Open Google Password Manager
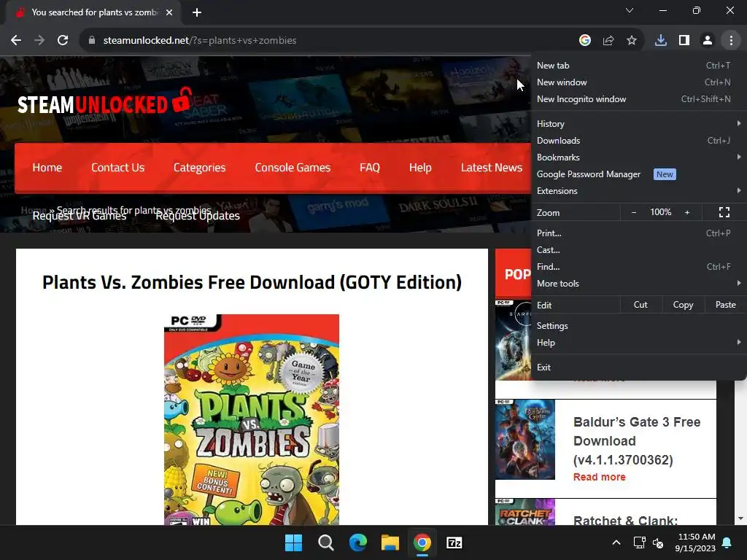Image resolution: width=747 pixels, height=560 pixels. (638, 174)
